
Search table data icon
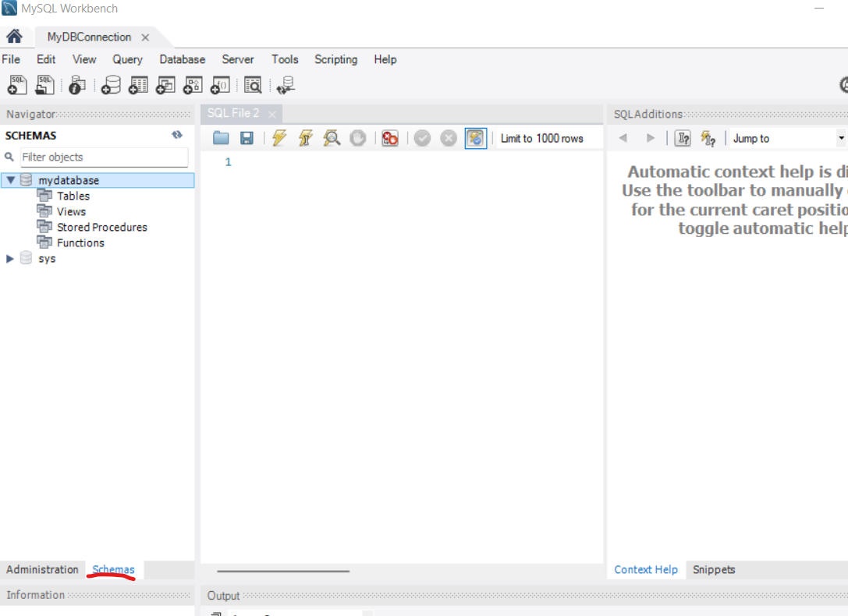(253, 85)
